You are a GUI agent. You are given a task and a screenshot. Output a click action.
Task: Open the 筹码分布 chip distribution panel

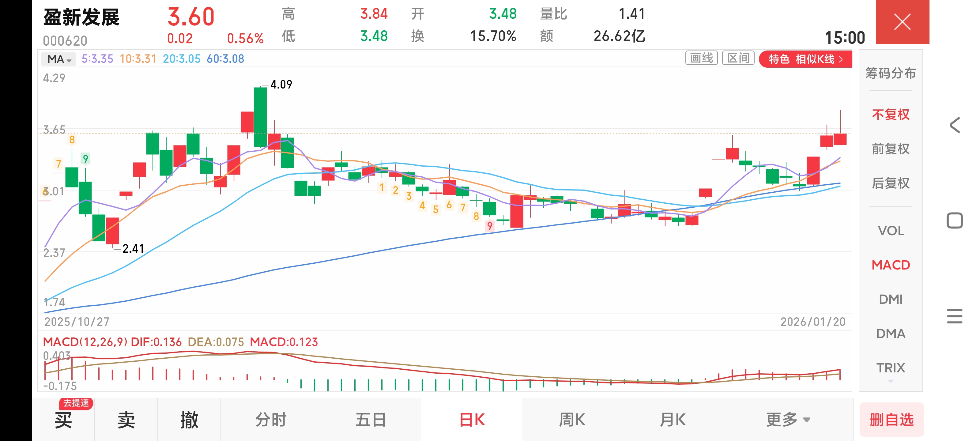pyautogui.click(x=890, y=73)
